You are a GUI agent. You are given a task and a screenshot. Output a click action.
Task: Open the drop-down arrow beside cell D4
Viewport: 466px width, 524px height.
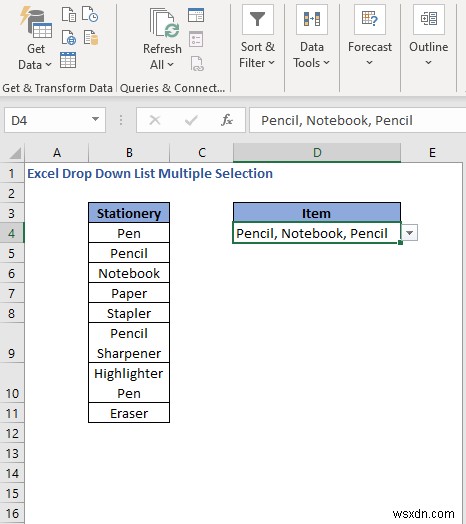tap(410, 233)
